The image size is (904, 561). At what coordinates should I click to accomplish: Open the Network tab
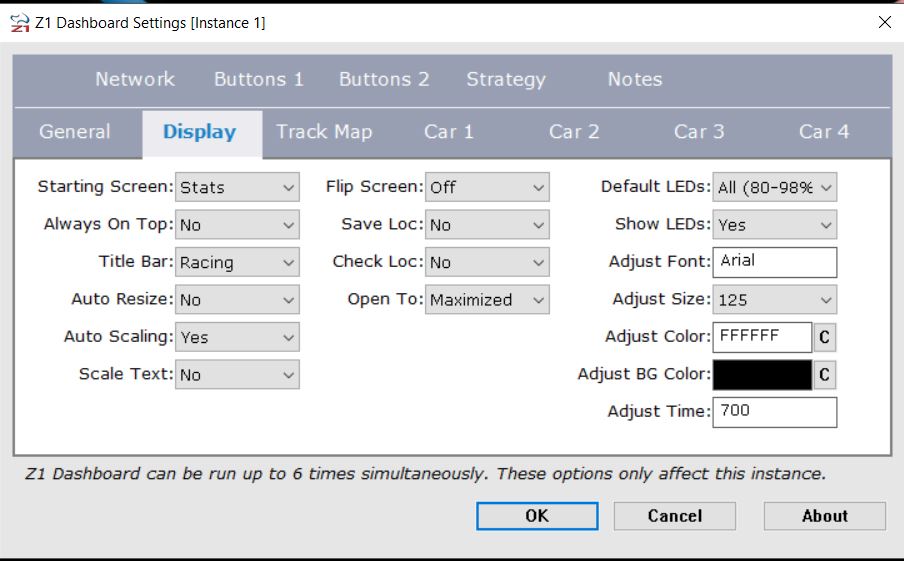tap(135, 79)
